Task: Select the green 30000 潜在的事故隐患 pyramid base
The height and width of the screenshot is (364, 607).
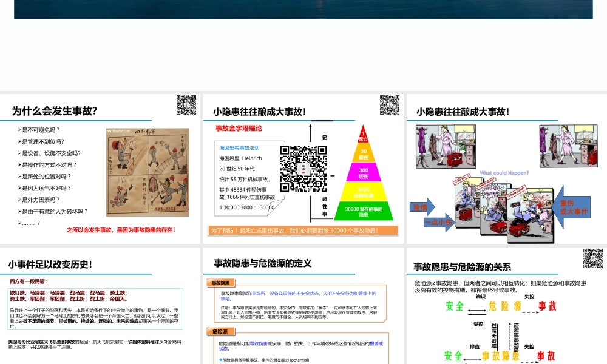Action: pos(364,211)
